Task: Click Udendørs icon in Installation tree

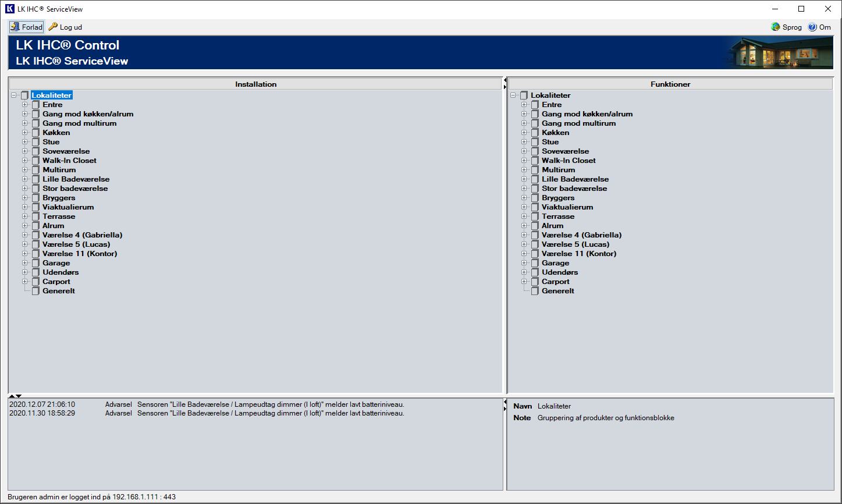Action: [x=35, y=272]
